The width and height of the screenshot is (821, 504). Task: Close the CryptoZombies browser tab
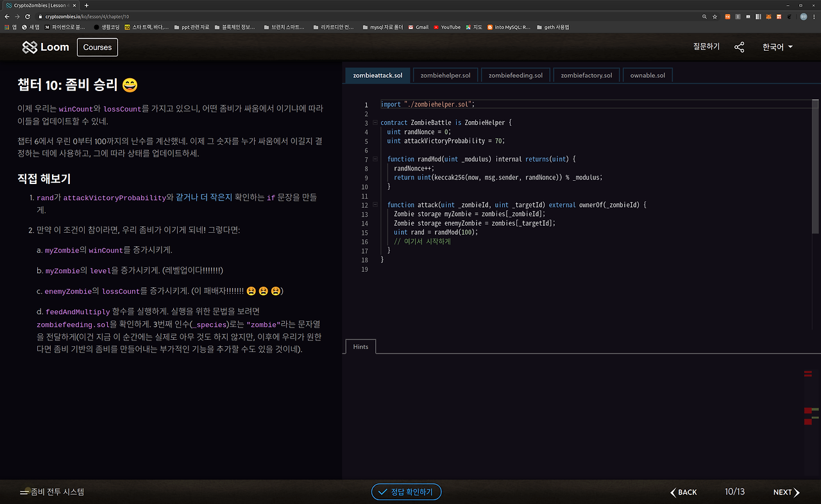click(74, 5)
